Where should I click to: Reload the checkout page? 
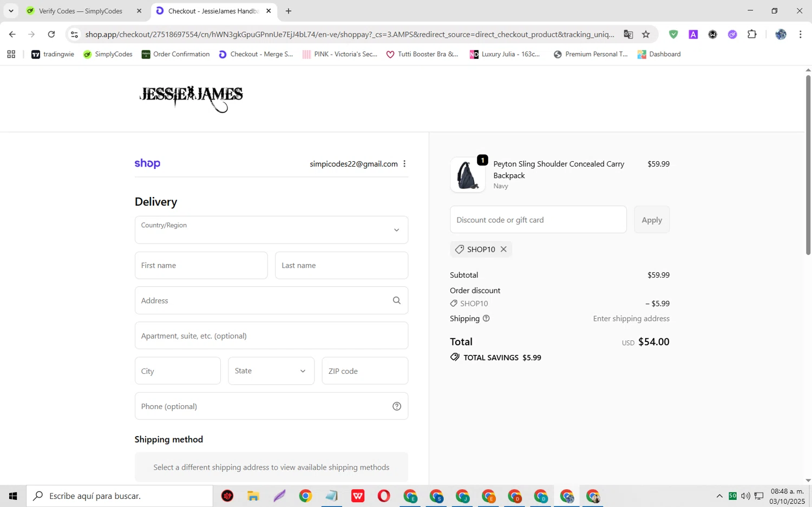pyautogui.click(x=51, y=34)
